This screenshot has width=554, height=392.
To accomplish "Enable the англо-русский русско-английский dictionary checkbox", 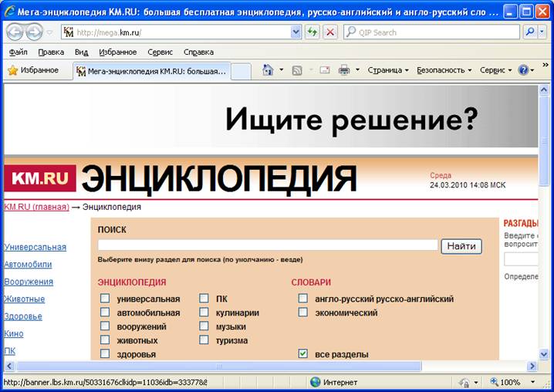I will click(302, 299).
